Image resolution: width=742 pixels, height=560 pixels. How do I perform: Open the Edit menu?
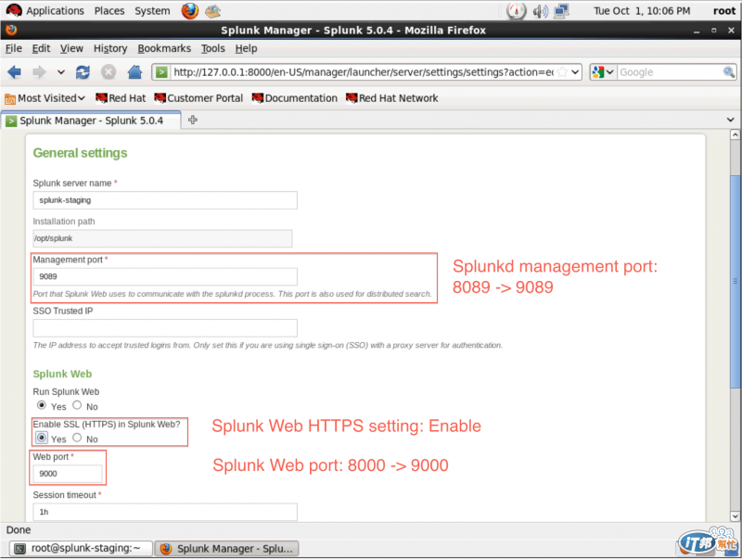[41, 49]
